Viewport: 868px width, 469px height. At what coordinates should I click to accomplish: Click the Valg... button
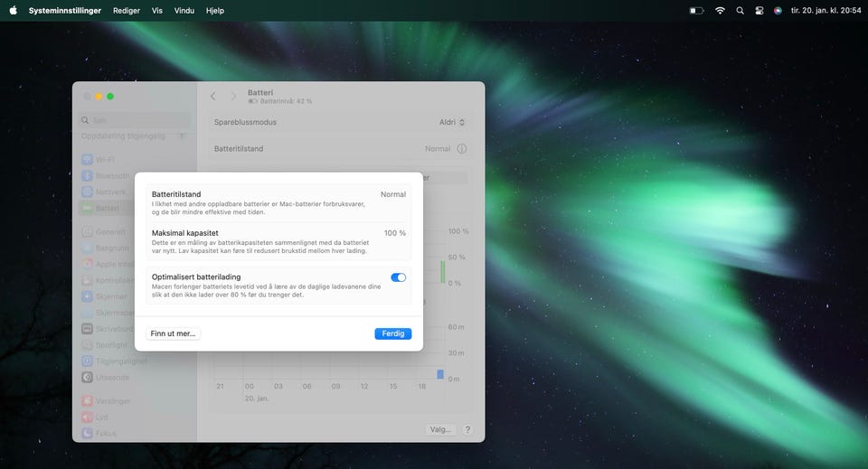(x=440, y=430)
